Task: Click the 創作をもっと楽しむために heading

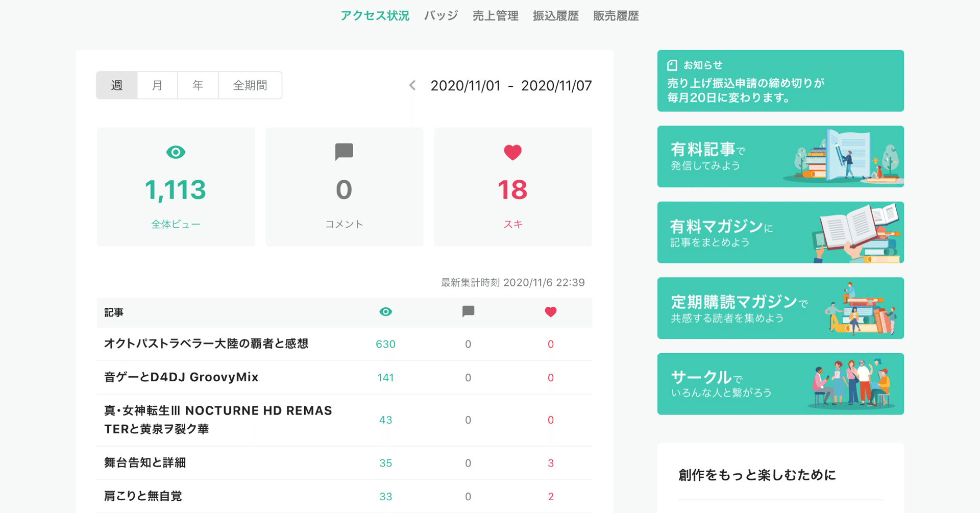Action: [757, 475]
